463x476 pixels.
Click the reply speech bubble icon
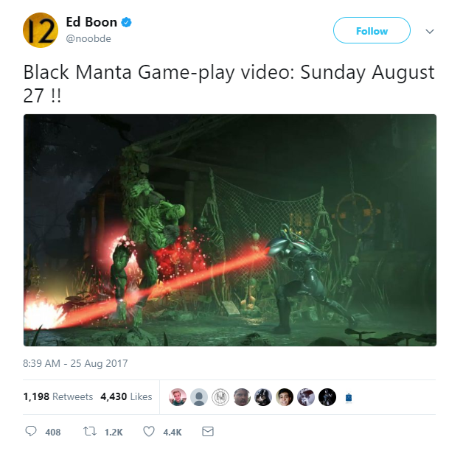31,431
